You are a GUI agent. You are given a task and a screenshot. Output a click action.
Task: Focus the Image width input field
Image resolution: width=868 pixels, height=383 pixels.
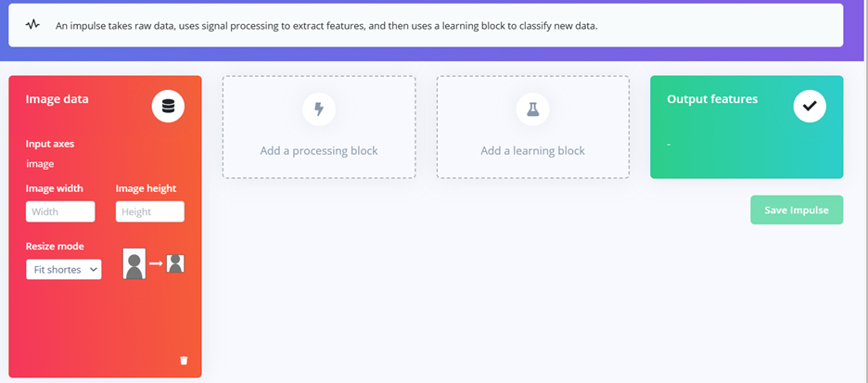pos(60,211)
